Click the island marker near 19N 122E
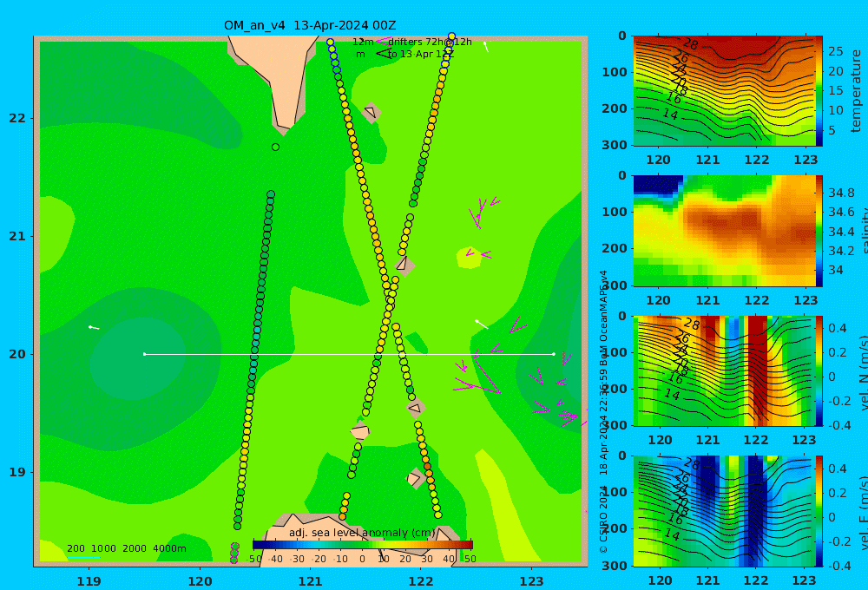The image size is (868, 590). 414,478
